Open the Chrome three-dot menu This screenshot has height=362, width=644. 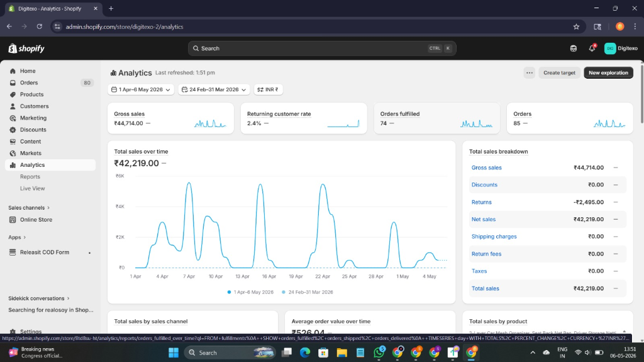(635, 26)
